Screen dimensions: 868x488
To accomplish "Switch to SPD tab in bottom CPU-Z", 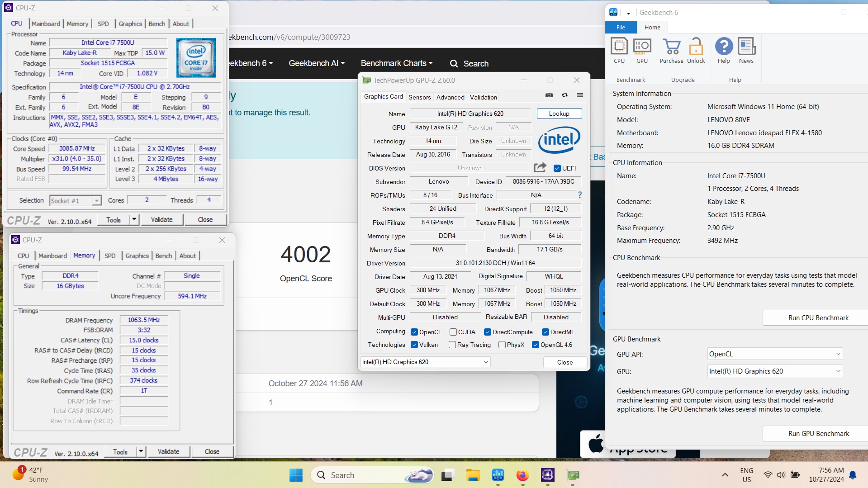I will point(110,256).
